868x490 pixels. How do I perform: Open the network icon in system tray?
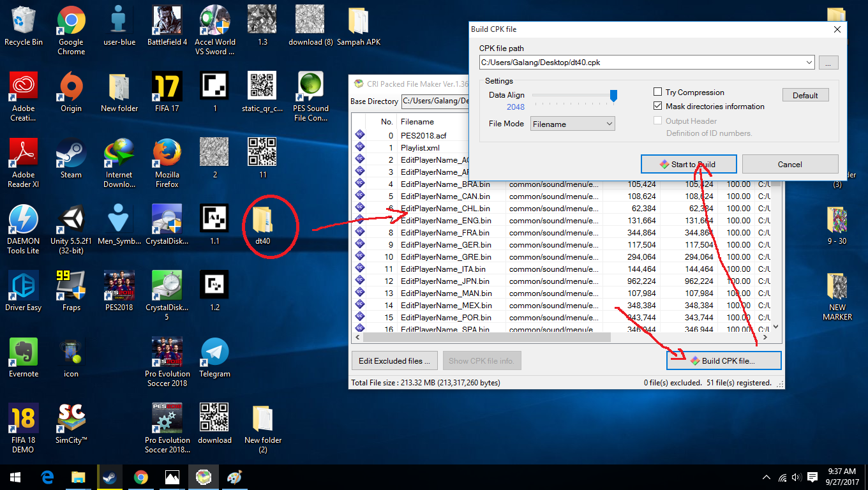pos(782,477)
